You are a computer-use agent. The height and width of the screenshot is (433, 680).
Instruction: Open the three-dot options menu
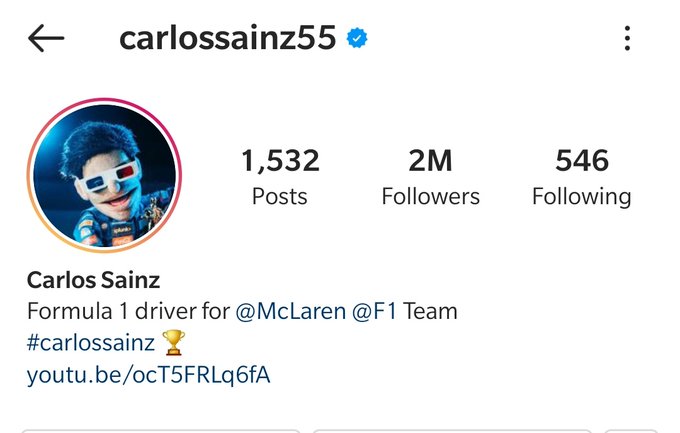coord(627,38)
